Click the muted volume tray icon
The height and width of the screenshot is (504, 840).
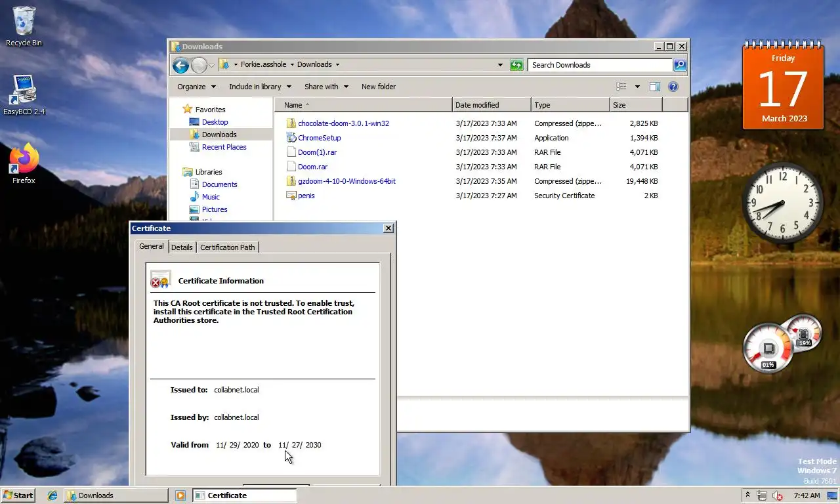click(778, 495)
